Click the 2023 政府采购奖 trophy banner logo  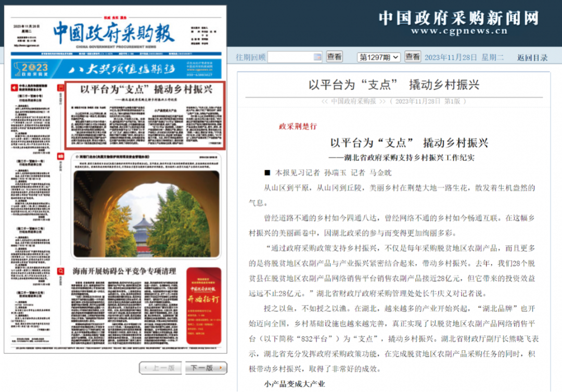[32, 69]
